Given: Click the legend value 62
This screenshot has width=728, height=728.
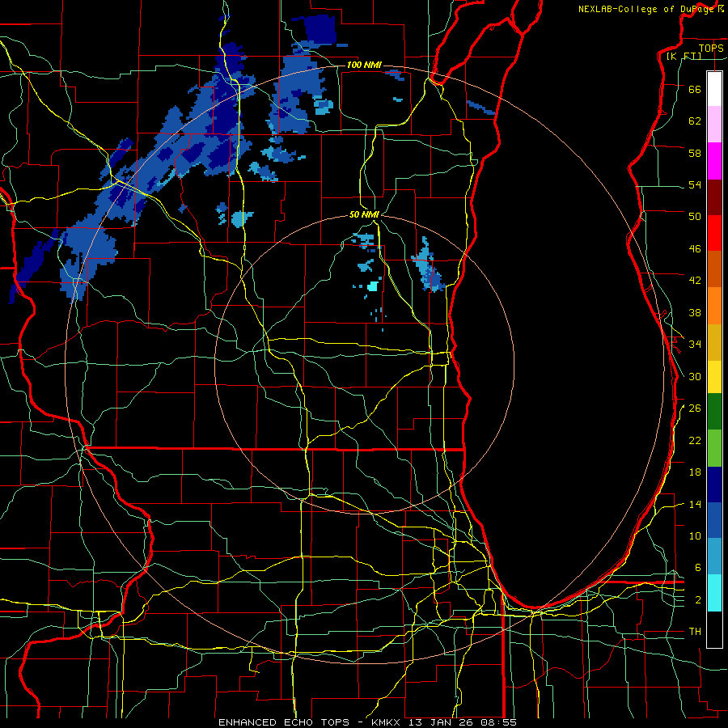Looking at the screenshot, I should coord(695,121).
